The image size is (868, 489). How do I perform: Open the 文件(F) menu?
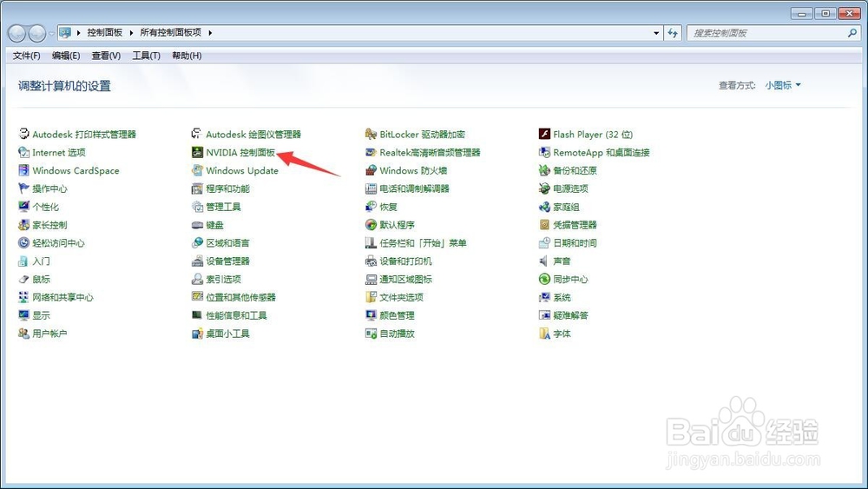click(x=27, y=56)
